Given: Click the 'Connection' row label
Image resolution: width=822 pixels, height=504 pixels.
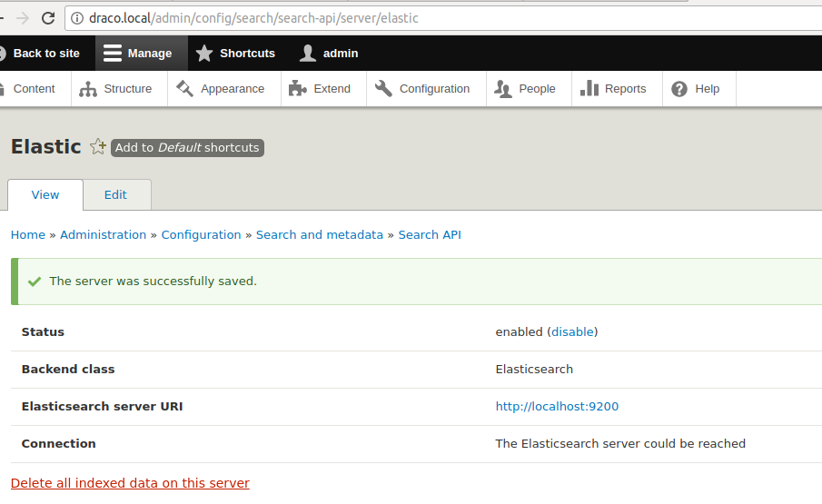Looking at the screenshot, I should (59, 444).
